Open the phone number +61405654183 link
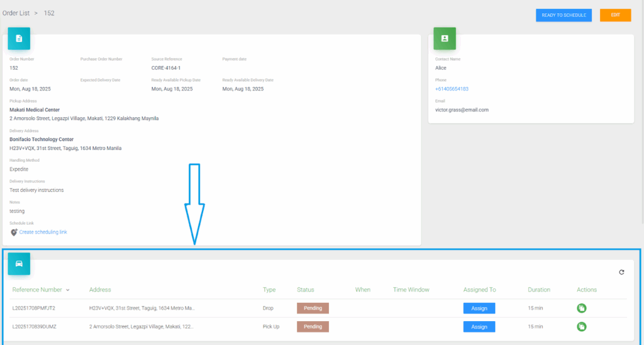 (x=452, y=89)
